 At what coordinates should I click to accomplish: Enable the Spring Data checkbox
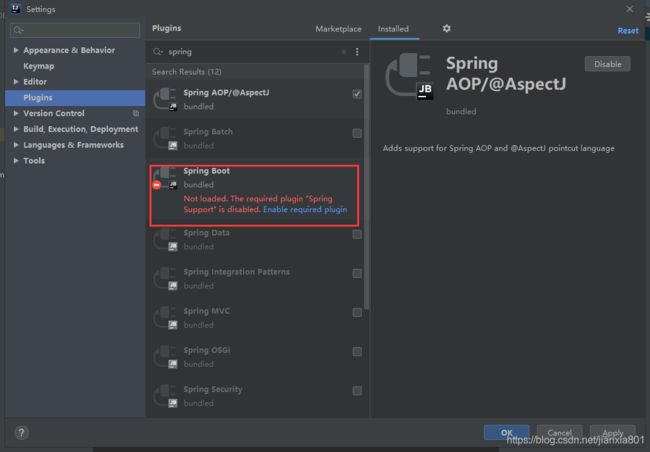click(x=357, y=234)
